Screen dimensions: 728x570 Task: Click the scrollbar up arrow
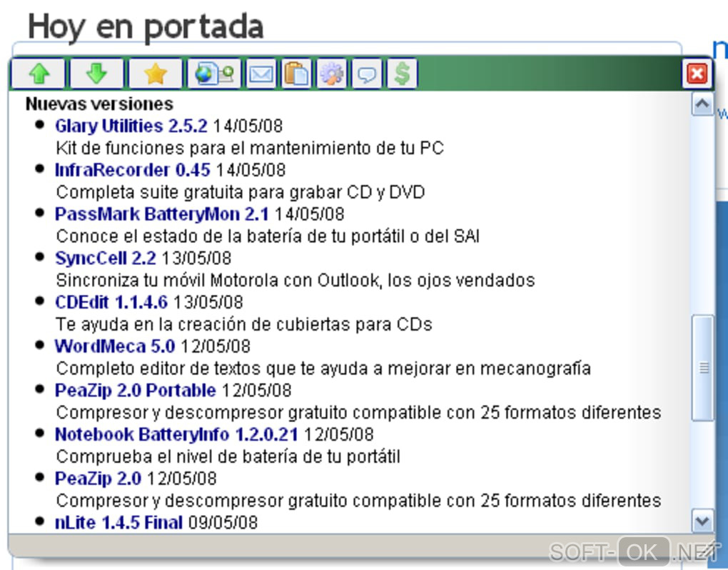point(702,104)
